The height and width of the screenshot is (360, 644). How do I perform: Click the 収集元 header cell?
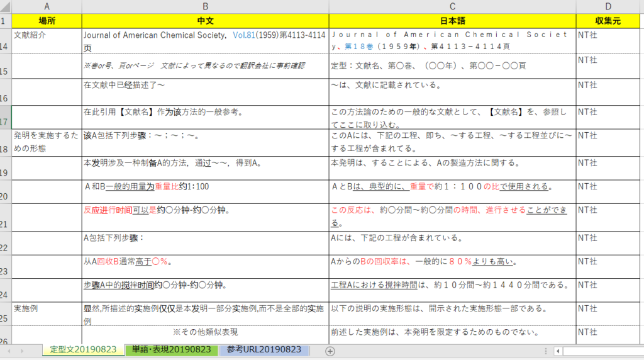(608, 21)
